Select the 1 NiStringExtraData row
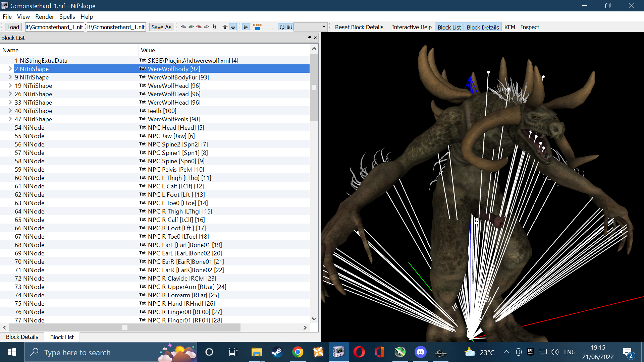Viewport: 644px width, 362px height. point(155,60)
